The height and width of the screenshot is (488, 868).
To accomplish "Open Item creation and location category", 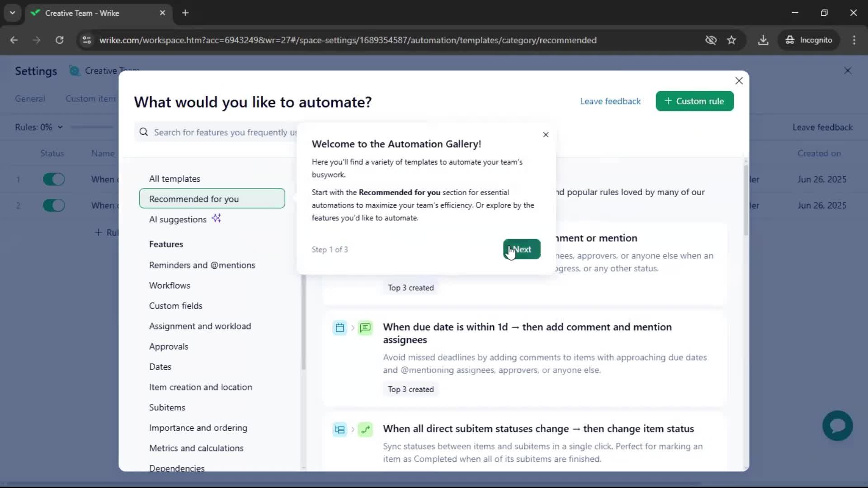I will pos(201,387).
